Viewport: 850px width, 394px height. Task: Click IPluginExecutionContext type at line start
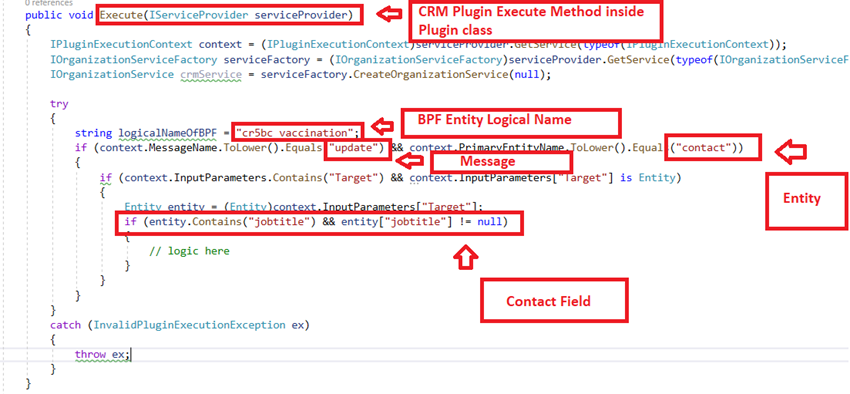[x=121, y=44]
